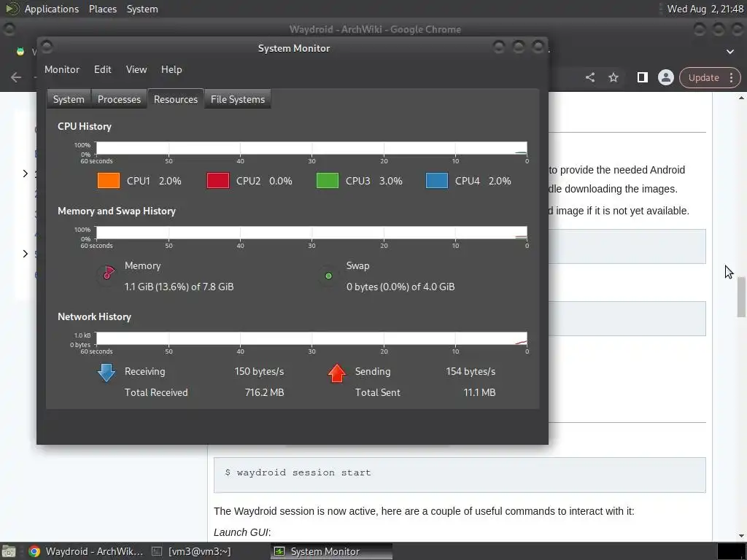Click the scrollbar up arrow in Chrome
The height and width of the screenshot is (560, 747).
click(x=741, y=98)
